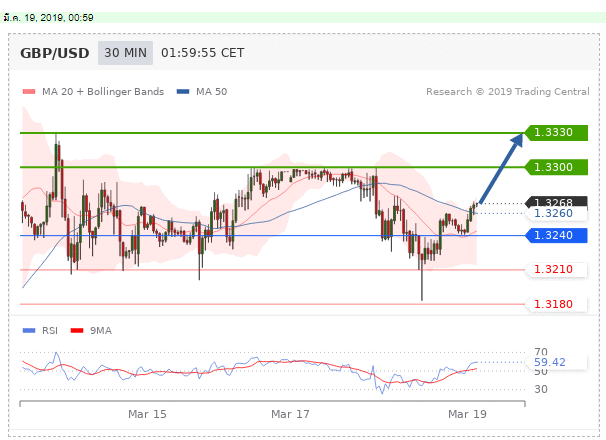The width and height of the screenshot is (606, 440).
Task: Click the MA 20 + Bollinger Bands label
Action: coord(103,92)
